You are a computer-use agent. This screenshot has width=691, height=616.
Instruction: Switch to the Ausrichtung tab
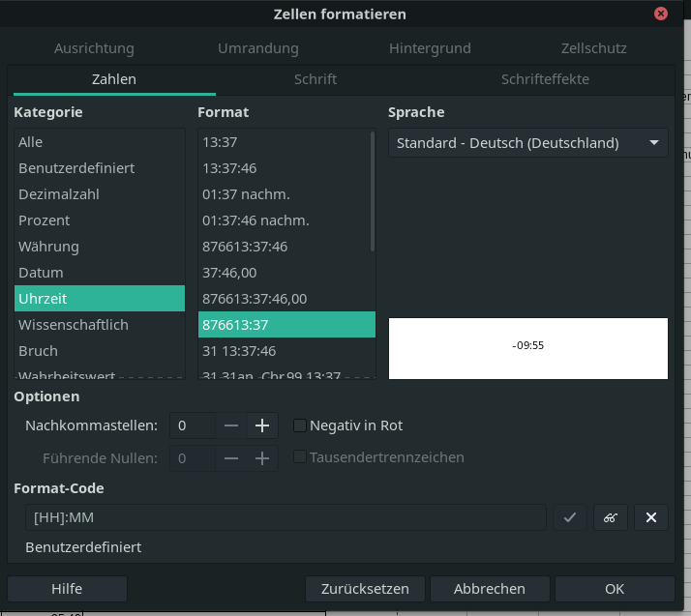[x=94, y=48]
